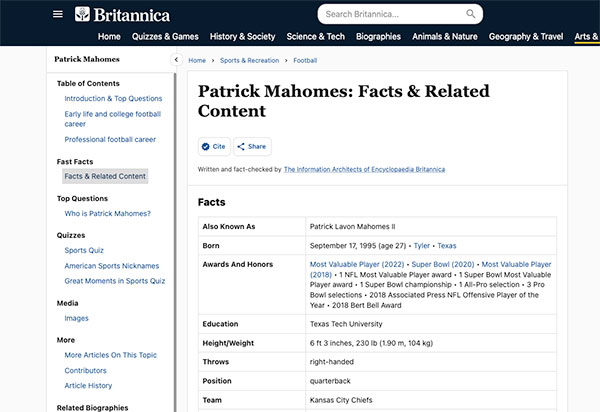Open Early life and college football career
600x412 pixels.
click(112, 119)
